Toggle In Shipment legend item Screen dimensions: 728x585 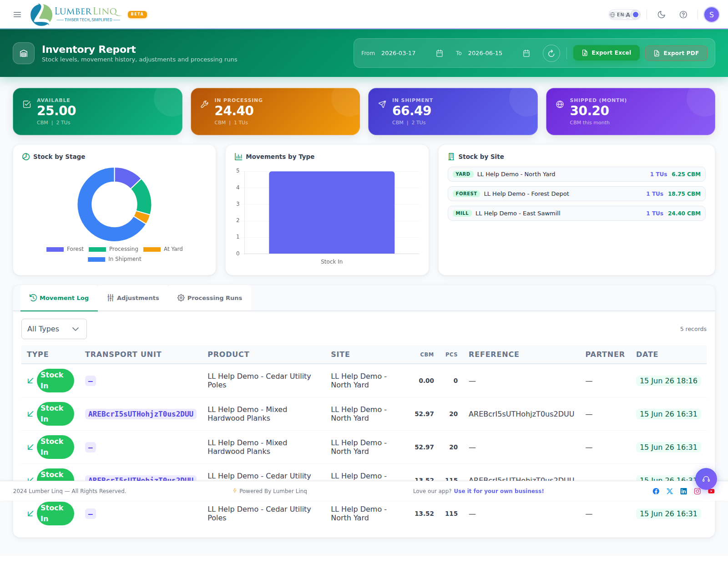point(115,259)
